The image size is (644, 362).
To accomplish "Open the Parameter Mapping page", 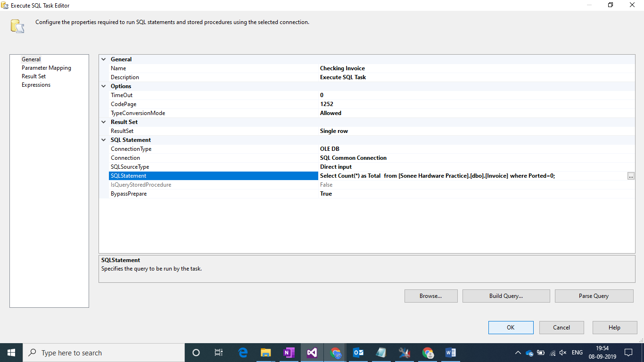I will coord(46,68).
